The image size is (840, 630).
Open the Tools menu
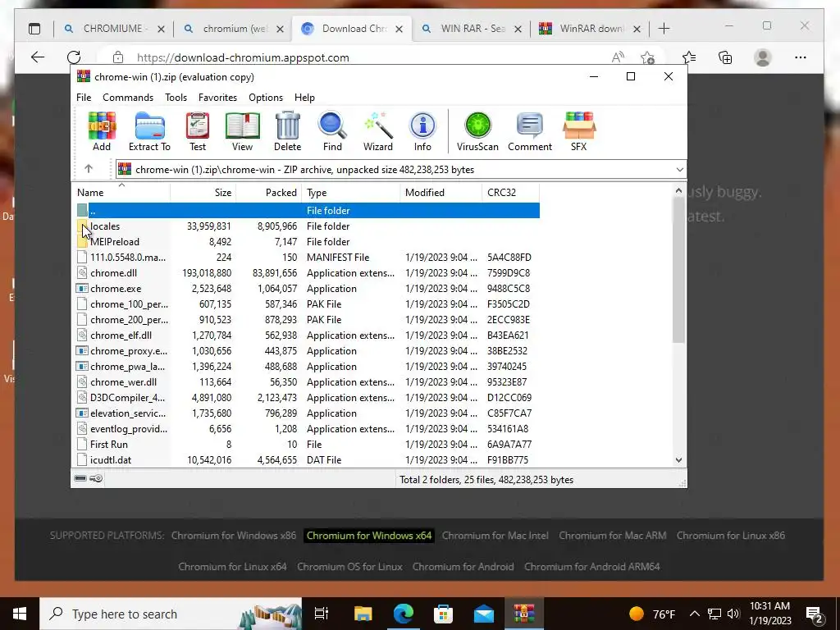(176, 98)
